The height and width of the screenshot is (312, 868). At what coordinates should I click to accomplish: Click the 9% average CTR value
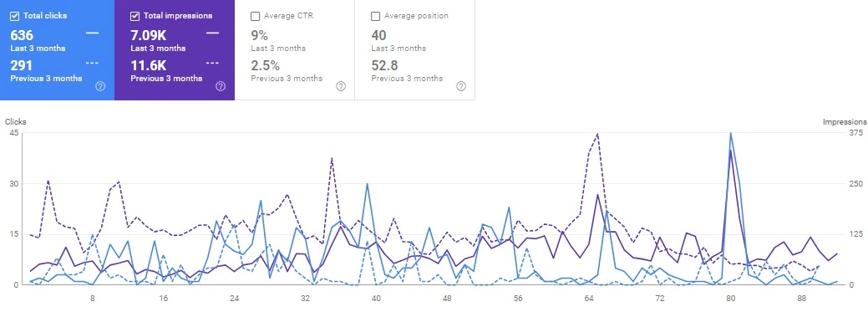pyautogui.click(x=259, y=36)
